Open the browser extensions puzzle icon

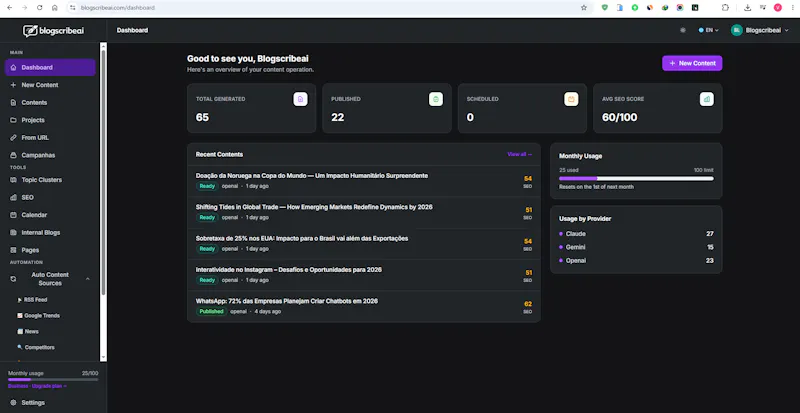[725, 8]
